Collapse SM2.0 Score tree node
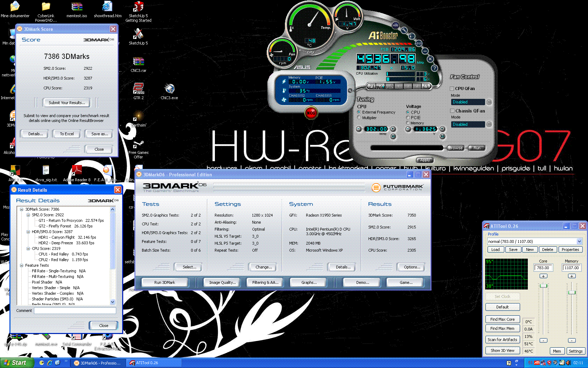This screenshot has height=368, width=588. tap(28, 215)
